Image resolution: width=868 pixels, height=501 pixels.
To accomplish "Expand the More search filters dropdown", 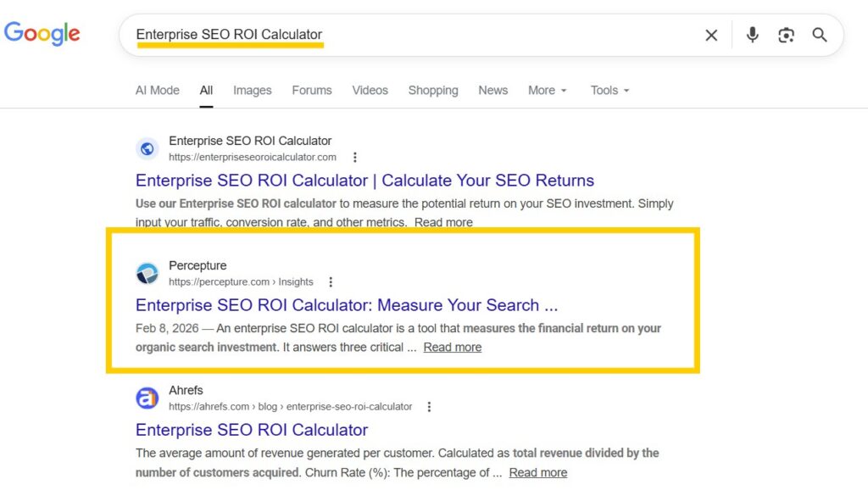I will 547,91.
